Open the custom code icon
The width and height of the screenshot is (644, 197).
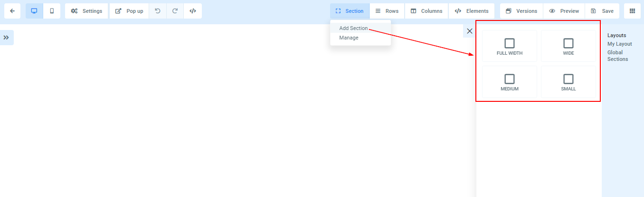193,11
